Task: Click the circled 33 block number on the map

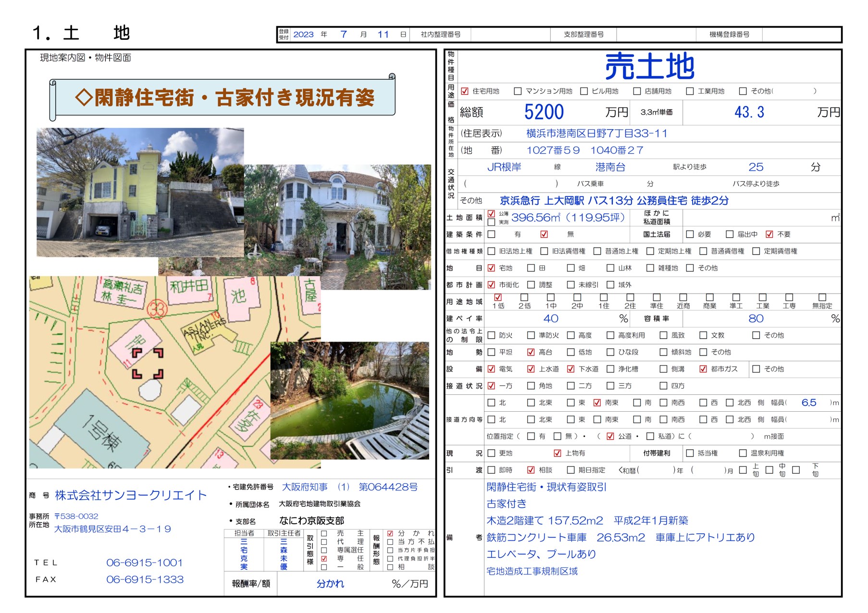Action: 157,309
